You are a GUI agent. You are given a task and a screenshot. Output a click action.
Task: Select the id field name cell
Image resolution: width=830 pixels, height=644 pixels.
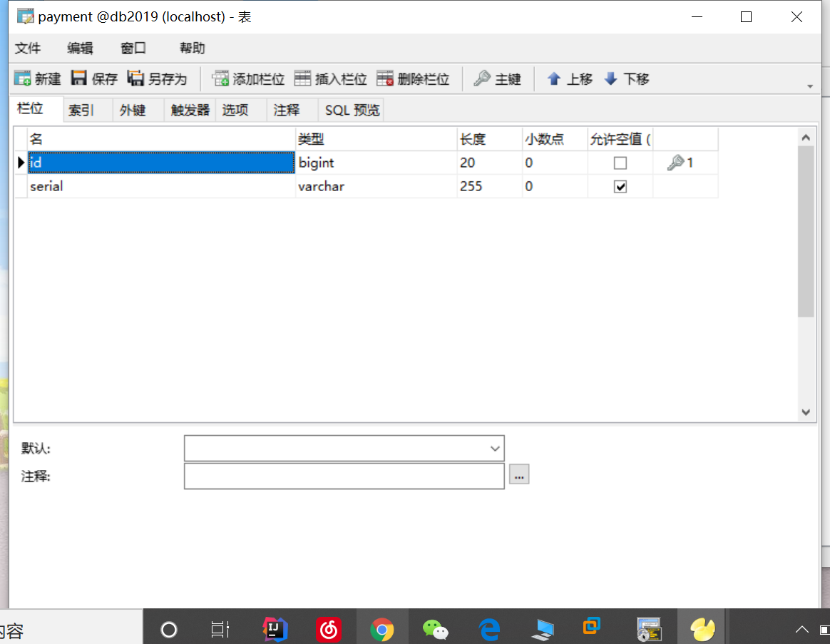[x=161, y=163]
